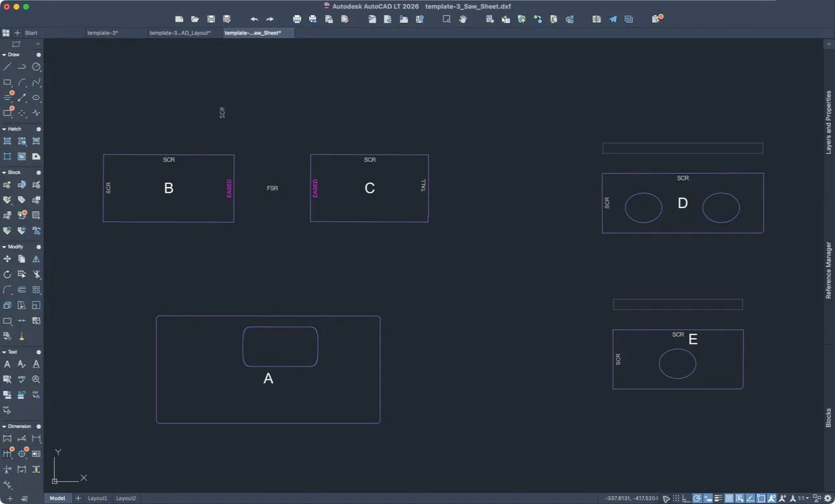Click the Print icon in the toolbar

click(297, 19)
